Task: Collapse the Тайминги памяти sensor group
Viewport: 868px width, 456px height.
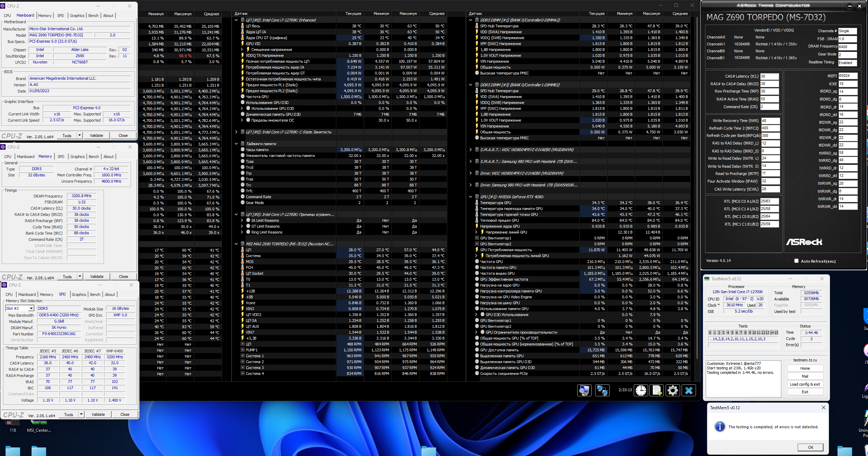Action: pos(236,144)
